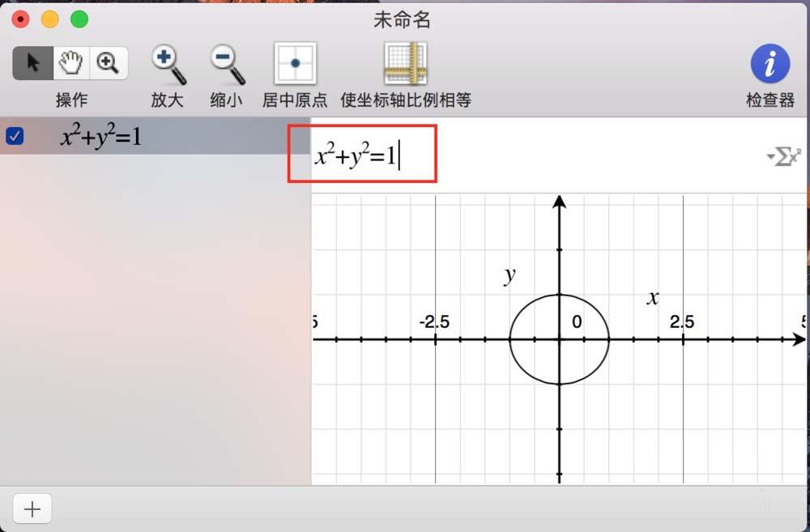Select the magnifier zoom tool in 操作 group
810x532 pixels.
(x=109, y=62)
